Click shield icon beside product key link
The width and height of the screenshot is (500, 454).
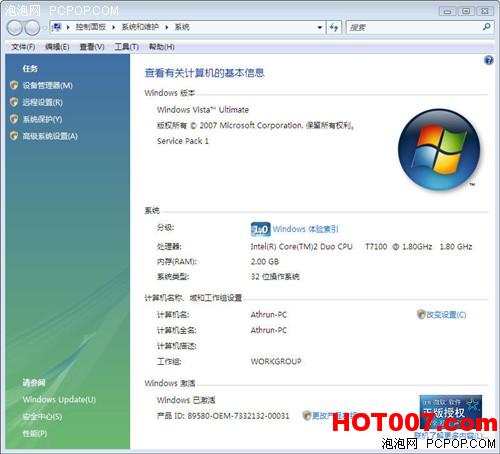[307, 415]
